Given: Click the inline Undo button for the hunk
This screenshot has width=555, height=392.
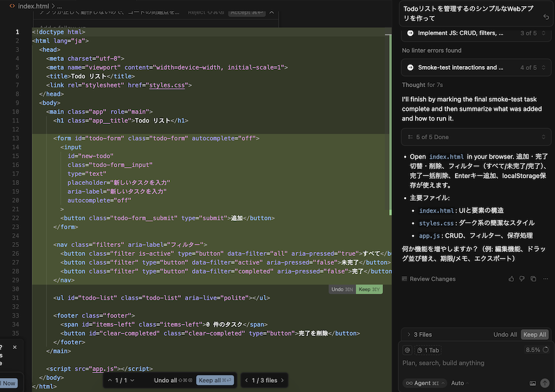Looking at the screenshot, I should (342, 289).
